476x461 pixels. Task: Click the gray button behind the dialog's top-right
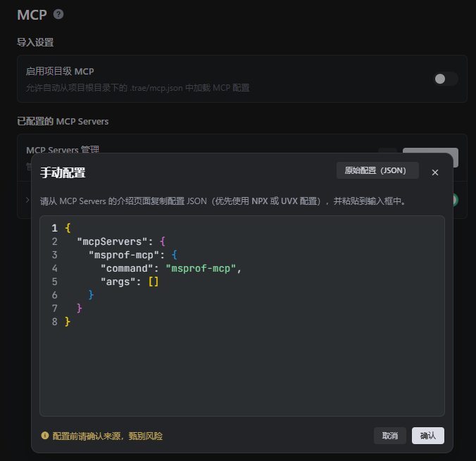(x=430, y=151)
